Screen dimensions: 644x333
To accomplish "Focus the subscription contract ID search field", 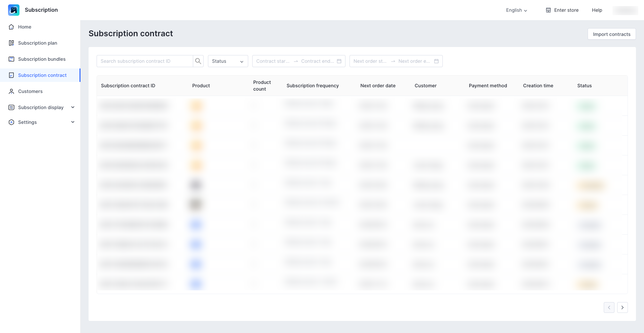I will point(145,61).
